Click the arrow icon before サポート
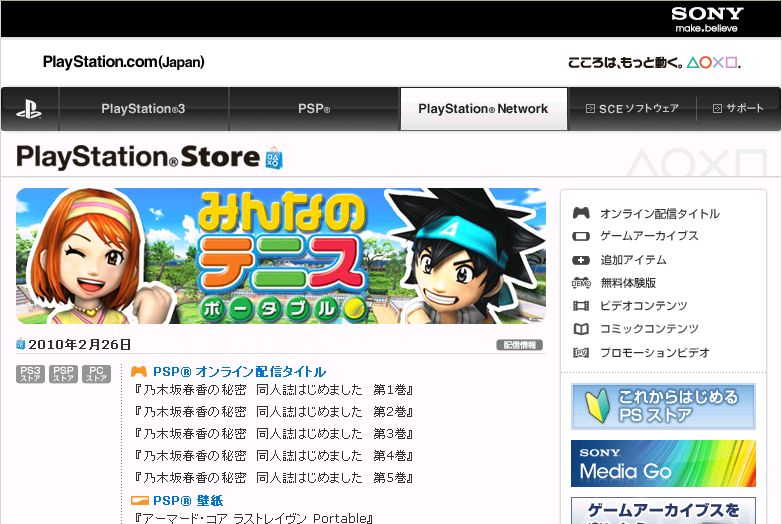This screenshot has height=524, width=782. click(x=717, y=109)
